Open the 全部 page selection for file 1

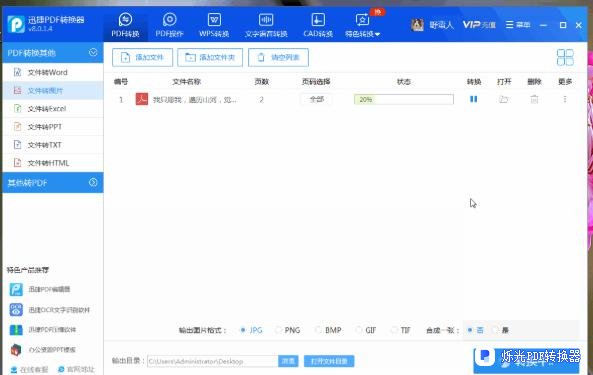317,99
